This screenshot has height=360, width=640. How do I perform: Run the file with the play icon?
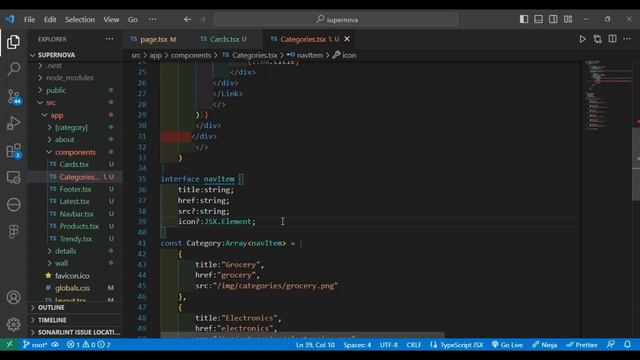tap(582, 39)
